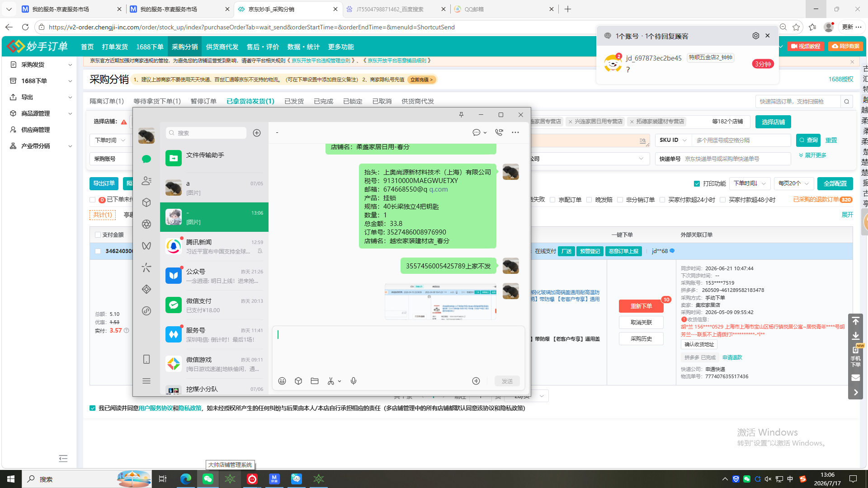Send a file via folder icon
This screenshot has height=488, width=868.
click(315, 381)
